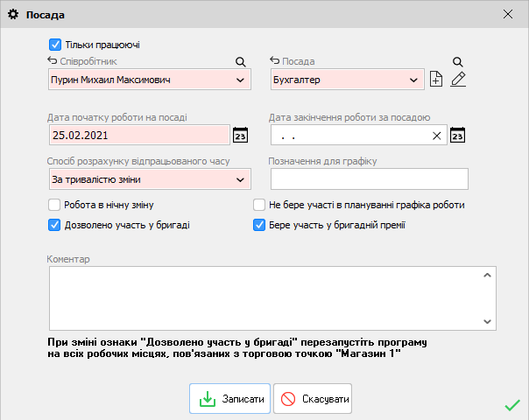529x420 pixels.
Task: Click the add new position document icon
Action: click(437, 80)
